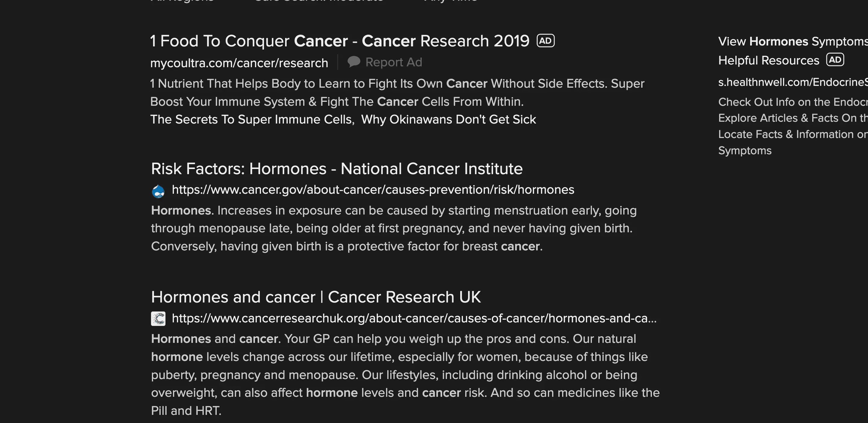This screenshot has height=423, width=868.
Task: Click the AD badge on Conquer Cancer result
Action: pos(545,41)
